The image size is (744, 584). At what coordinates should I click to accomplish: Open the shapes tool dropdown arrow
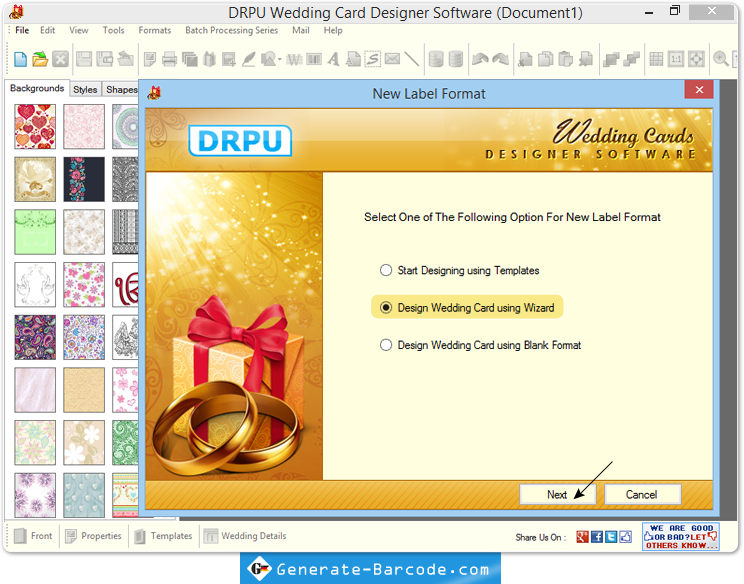coord(279,60)
